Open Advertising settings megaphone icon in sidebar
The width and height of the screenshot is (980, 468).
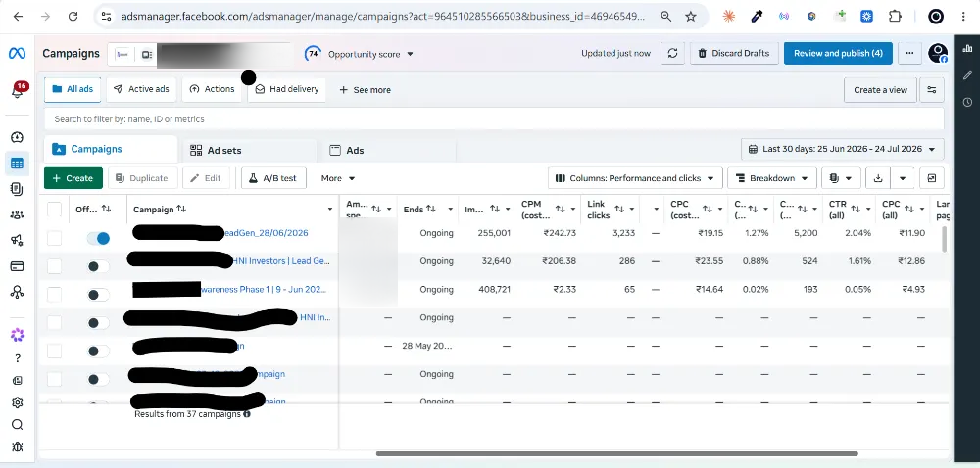[x=17, y=240]
